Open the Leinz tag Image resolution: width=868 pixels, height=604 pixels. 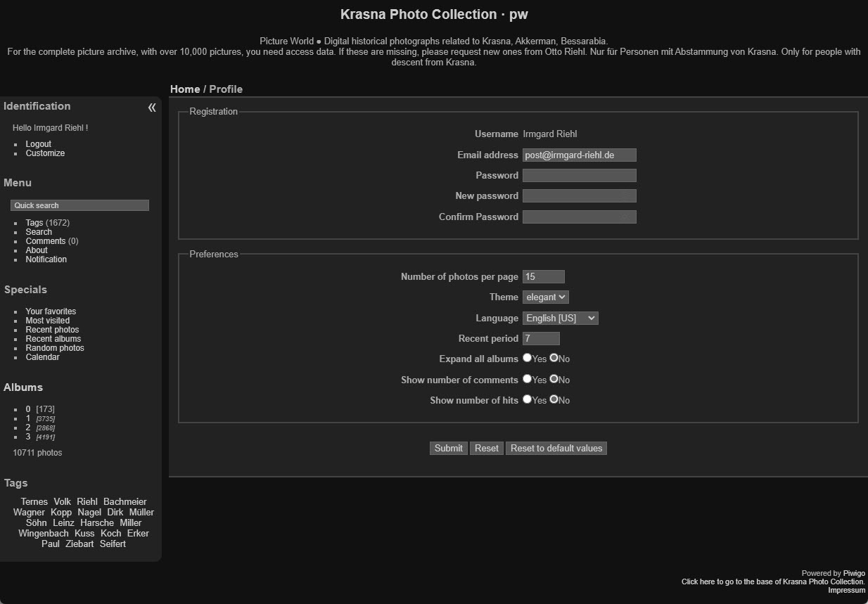(63, 522)
